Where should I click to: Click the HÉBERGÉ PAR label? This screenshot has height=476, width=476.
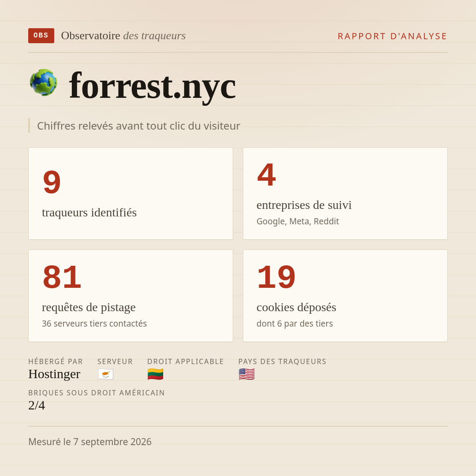(x=56, y=361)
